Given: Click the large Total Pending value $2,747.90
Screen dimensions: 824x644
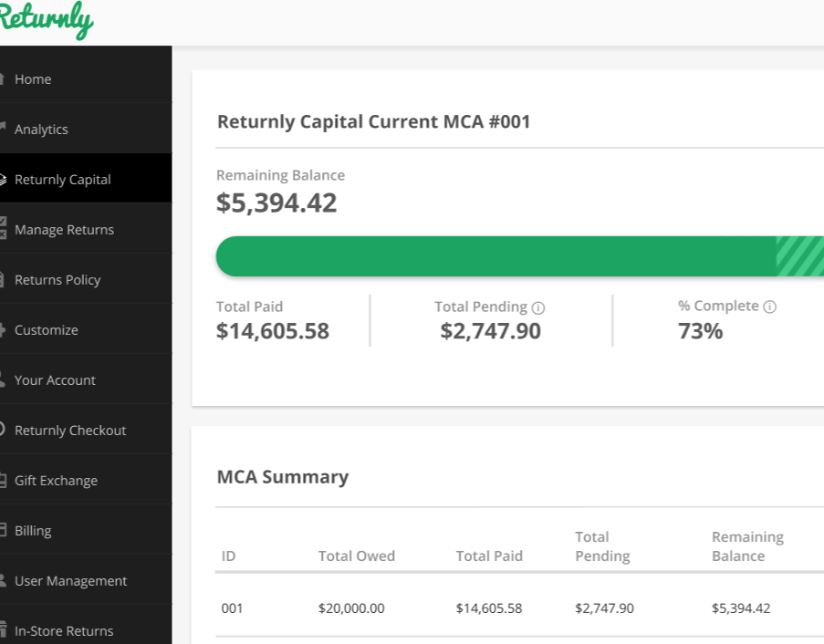Looking at the screenshot, I should (x=490, y=331).
